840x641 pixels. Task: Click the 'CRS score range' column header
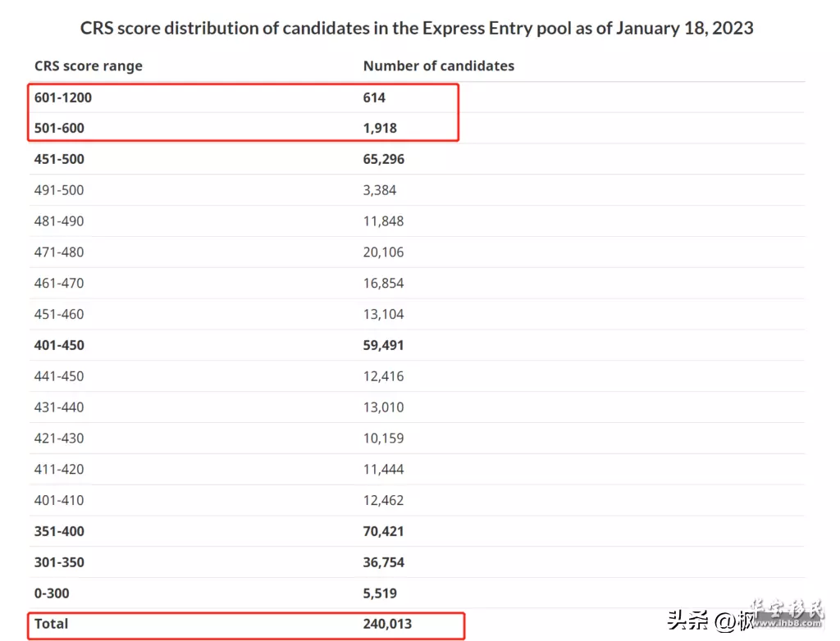pyautogui.click(x=89, y=66)
